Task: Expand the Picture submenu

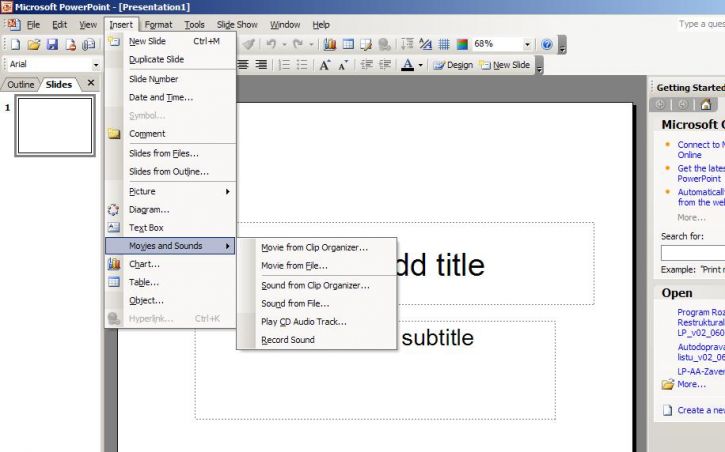Action: 170,191
